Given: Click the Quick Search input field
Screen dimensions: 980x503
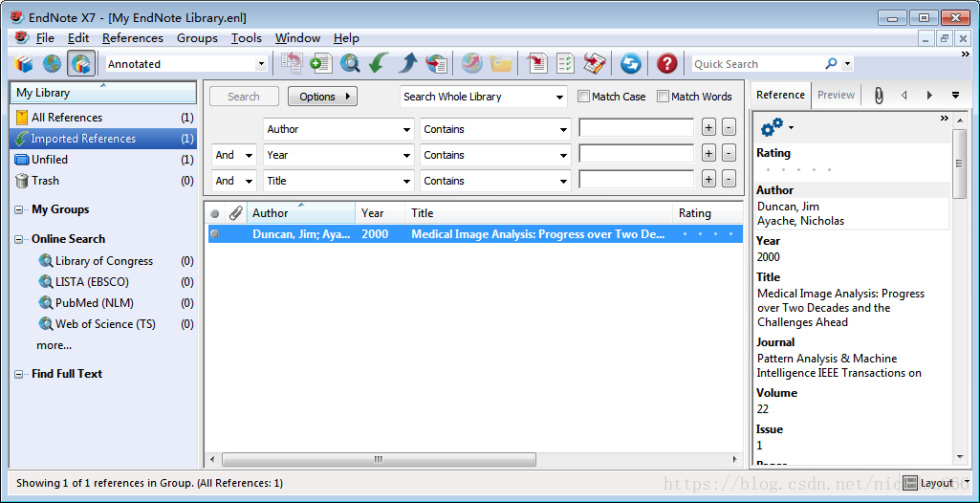Looking at the screenshot, I should [x=757, y=64].
